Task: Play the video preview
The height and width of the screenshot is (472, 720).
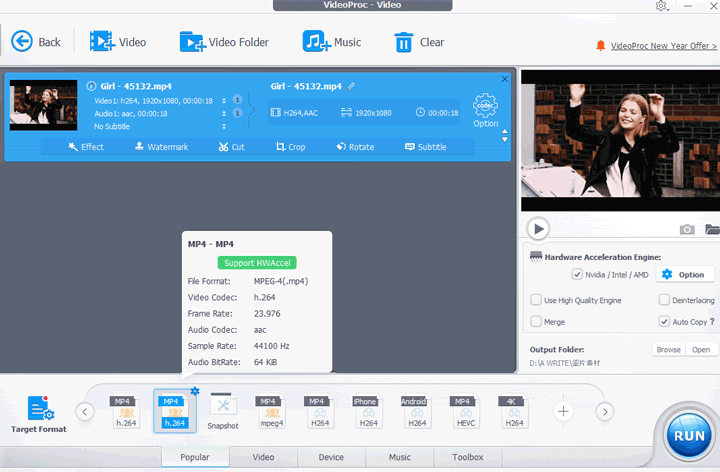Action: point(538,229)
